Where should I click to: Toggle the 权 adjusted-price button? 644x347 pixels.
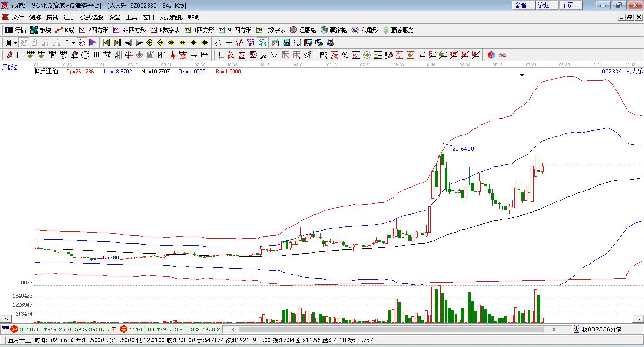(82, 43)
